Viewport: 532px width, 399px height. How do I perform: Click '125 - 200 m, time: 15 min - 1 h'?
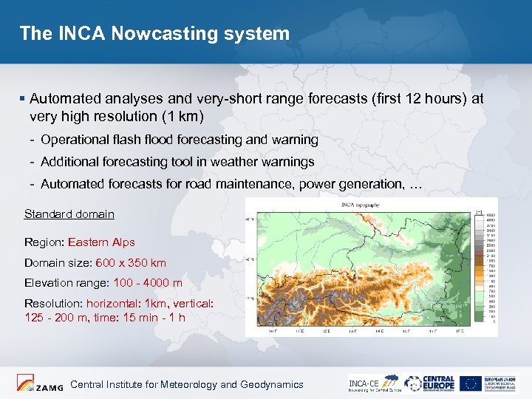coord(105,318)
